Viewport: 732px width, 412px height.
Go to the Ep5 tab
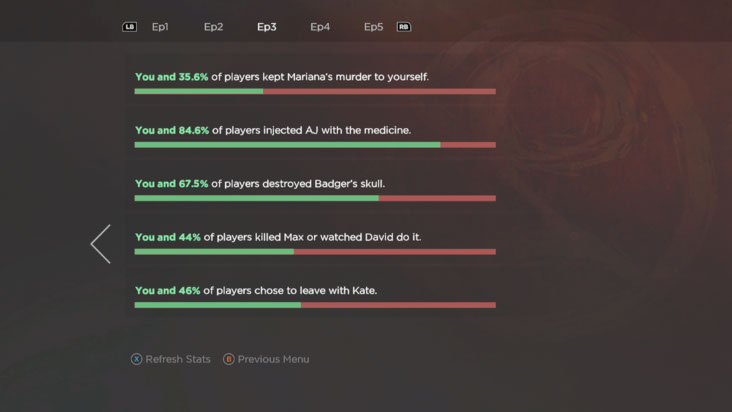tap(373, 27)
